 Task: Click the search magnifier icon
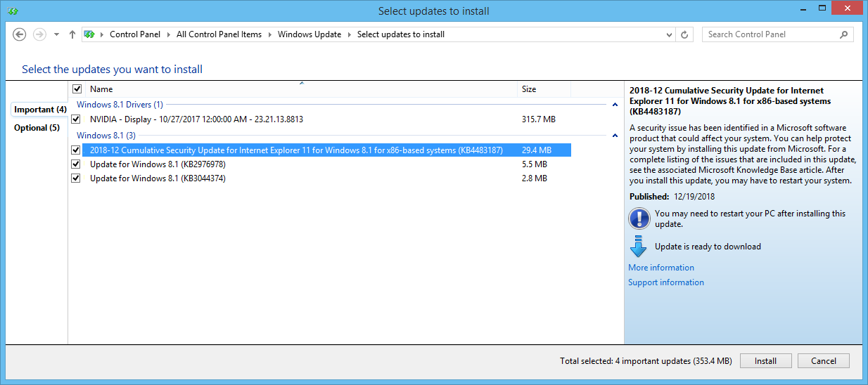click(x=843, y=34)
